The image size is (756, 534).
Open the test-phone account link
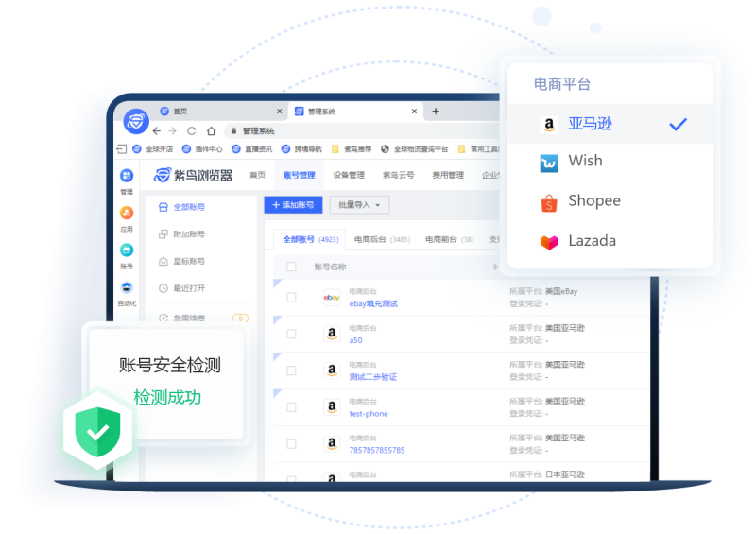click(369, 413)
